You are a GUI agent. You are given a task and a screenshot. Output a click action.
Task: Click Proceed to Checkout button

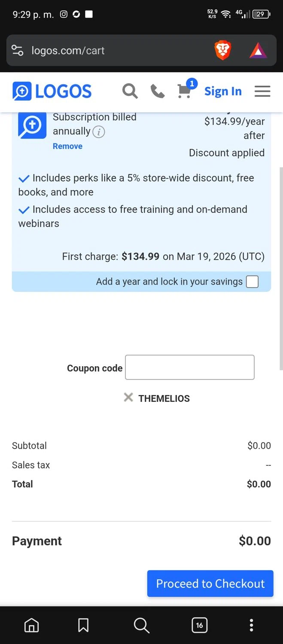point(210,583)
